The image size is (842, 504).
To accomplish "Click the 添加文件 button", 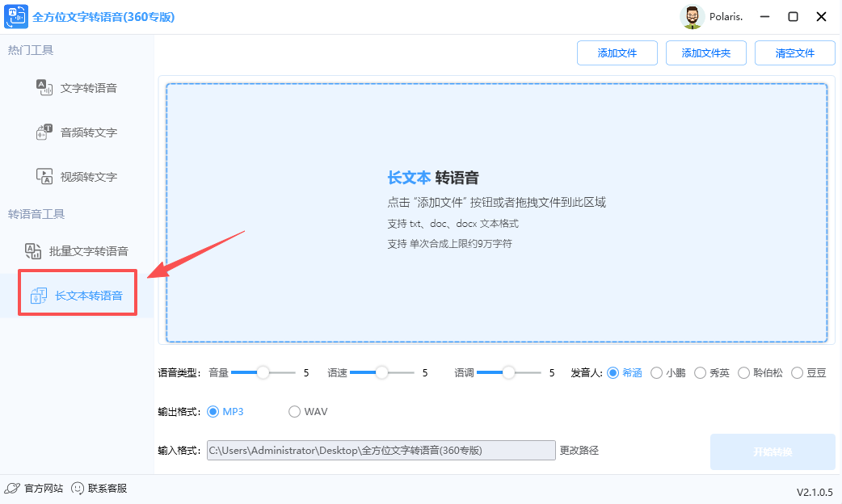I will tap(617, 52).
